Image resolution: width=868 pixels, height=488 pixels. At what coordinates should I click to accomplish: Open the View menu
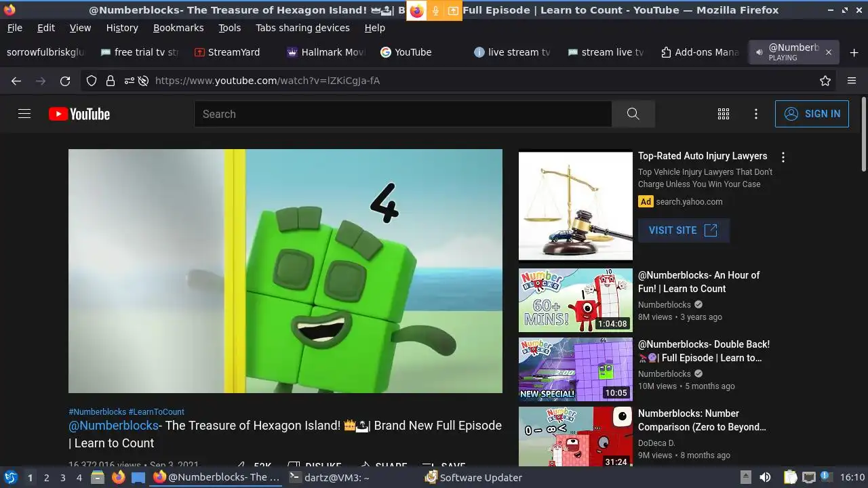(x=80, y=28)
